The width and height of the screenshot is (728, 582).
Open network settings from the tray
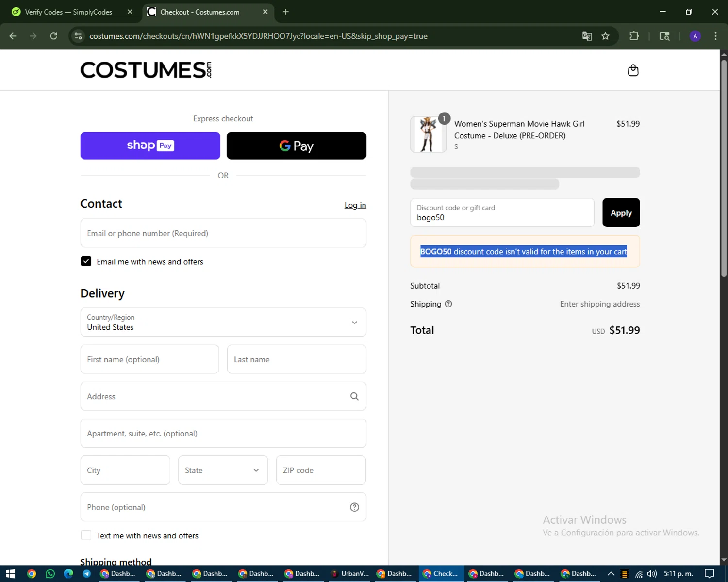point(639,574)
